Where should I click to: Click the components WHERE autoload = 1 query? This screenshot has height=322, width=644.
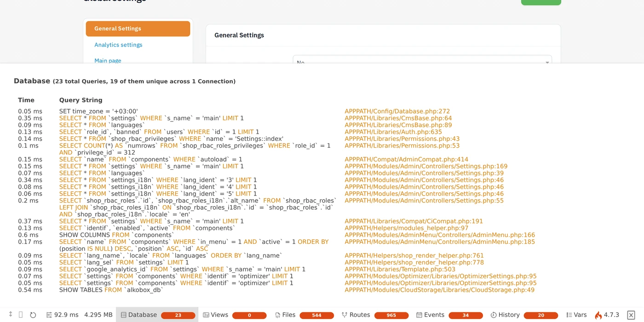pos(151,160)
